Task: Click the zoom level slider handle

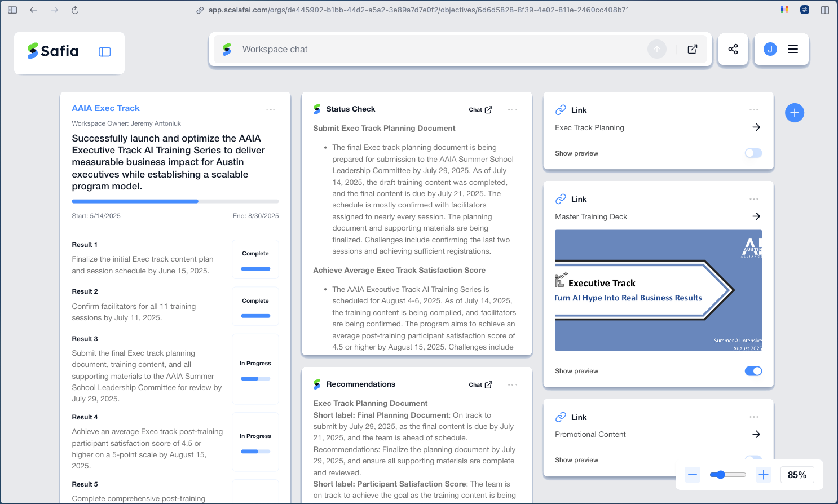Action: tap(721, 475)
